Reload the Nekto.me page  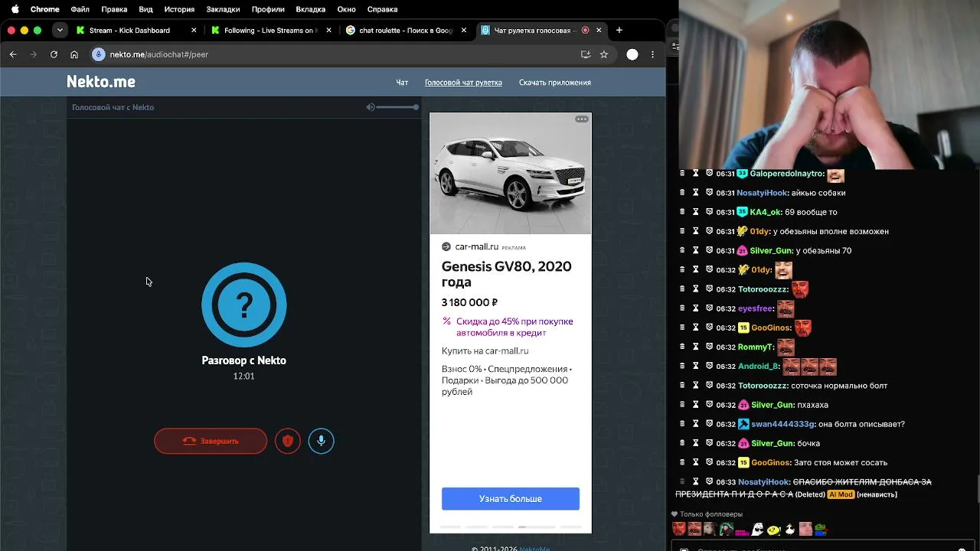coord(54,54)
